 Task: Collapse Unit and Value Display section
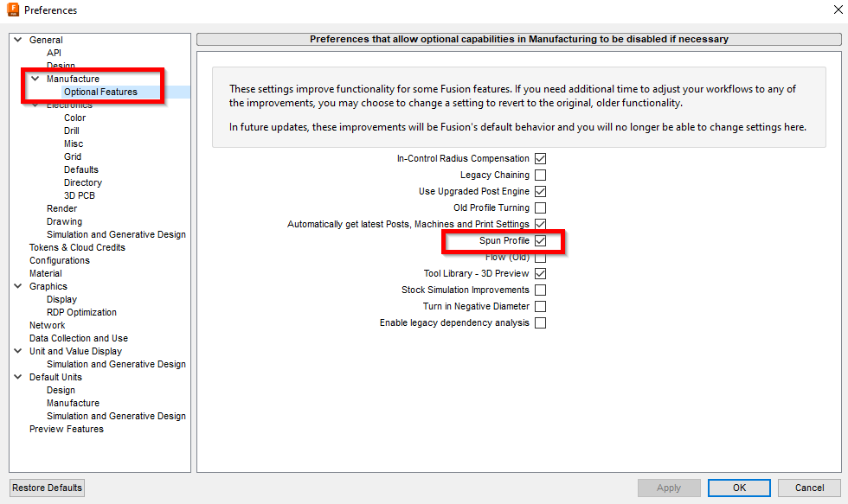click(x=17, y=350)
